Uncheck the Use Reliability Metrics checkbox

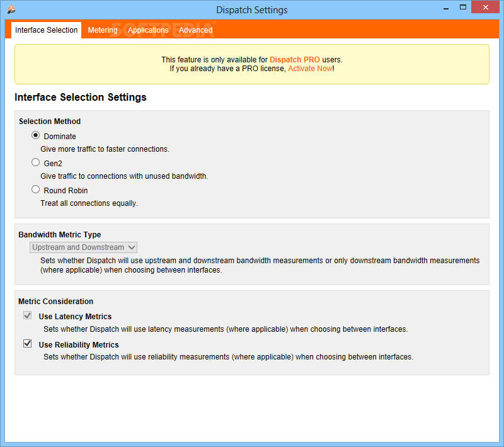28,344
